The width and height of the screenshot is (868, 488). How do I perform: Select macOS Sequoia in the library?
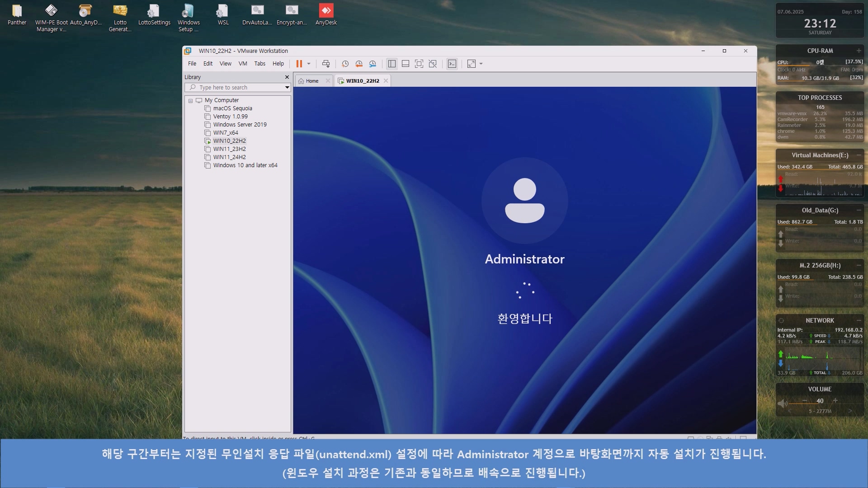click(232, 108)
